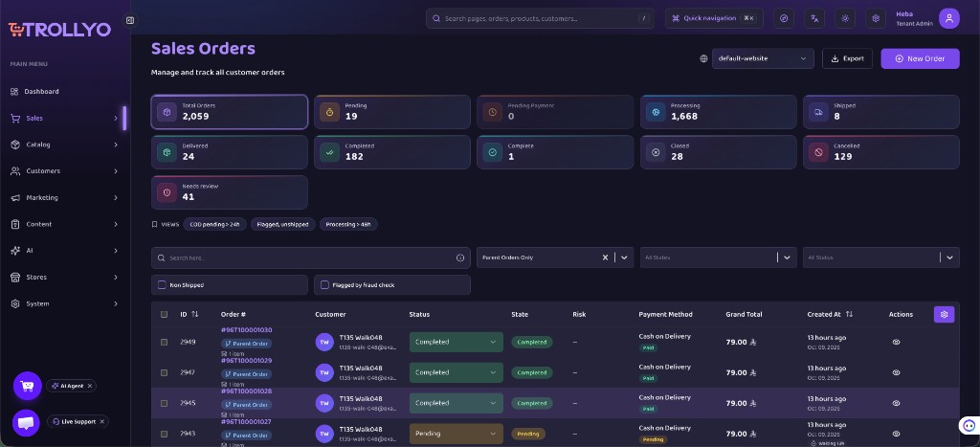Screen dimensions: 980x447
Task: Open order #96T100001030 link
Action: [x=246, y=330]
